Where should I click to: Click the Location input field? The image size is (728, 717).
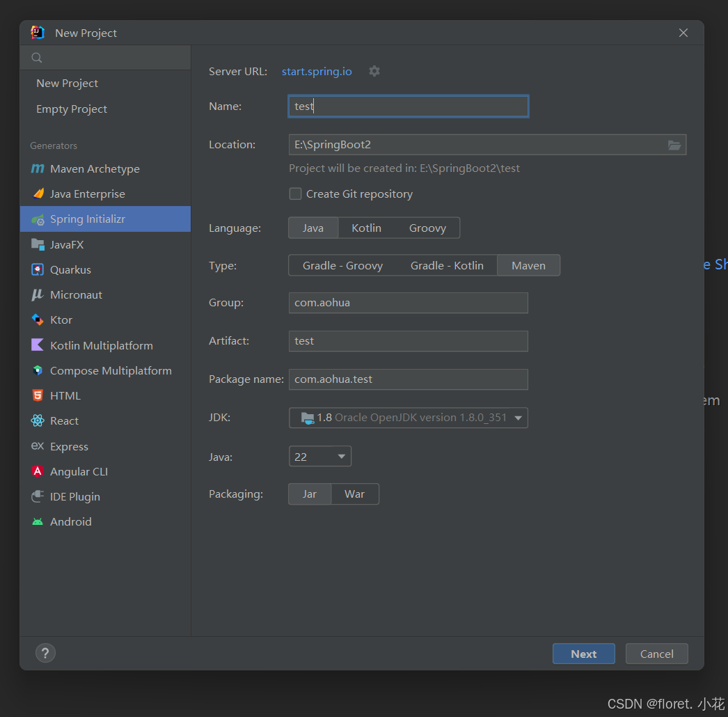(x=487, y=145)
